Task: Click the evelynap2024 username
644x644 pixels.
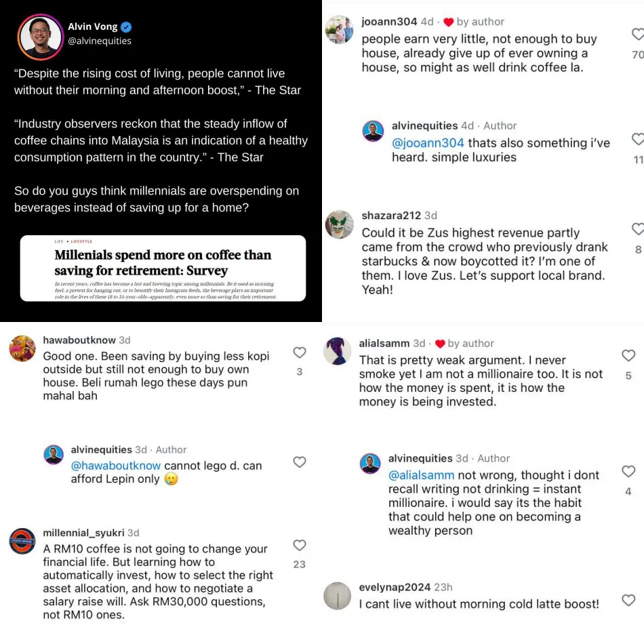Action: coord(394,587)
